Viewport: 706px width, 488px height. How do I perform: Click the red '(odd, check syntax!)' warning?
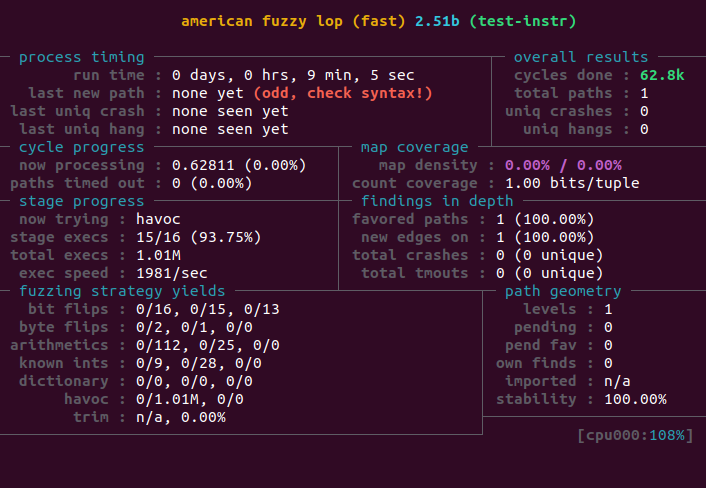click(x=343, y=93)
